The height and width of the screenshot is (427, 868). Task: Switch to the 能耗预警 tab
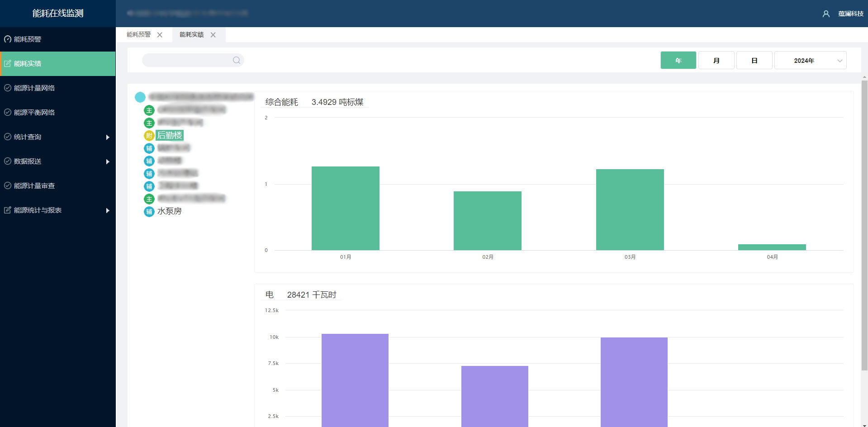(138, 35)
